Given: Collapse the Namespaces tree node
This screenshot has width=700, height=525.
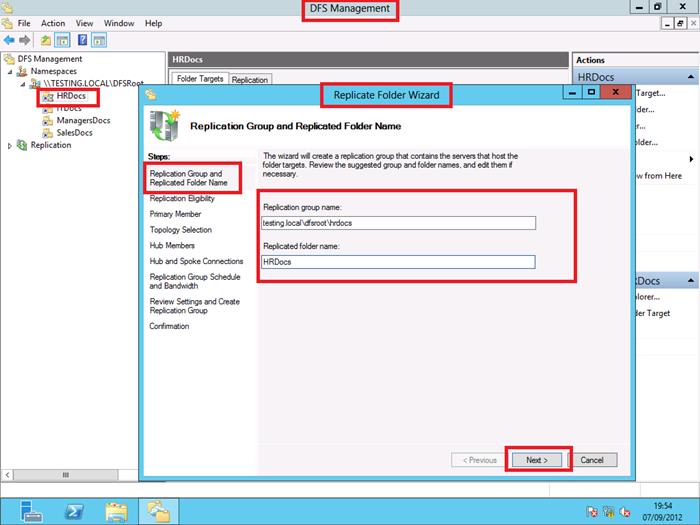Looking at the screenshot, I should tap(10, 71).
